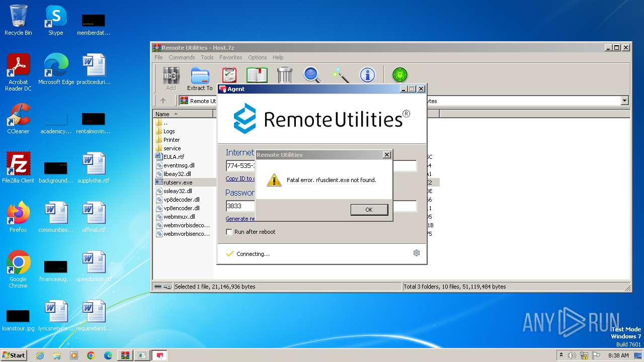Click the Copy ID to clipboard link

point(240,178)
